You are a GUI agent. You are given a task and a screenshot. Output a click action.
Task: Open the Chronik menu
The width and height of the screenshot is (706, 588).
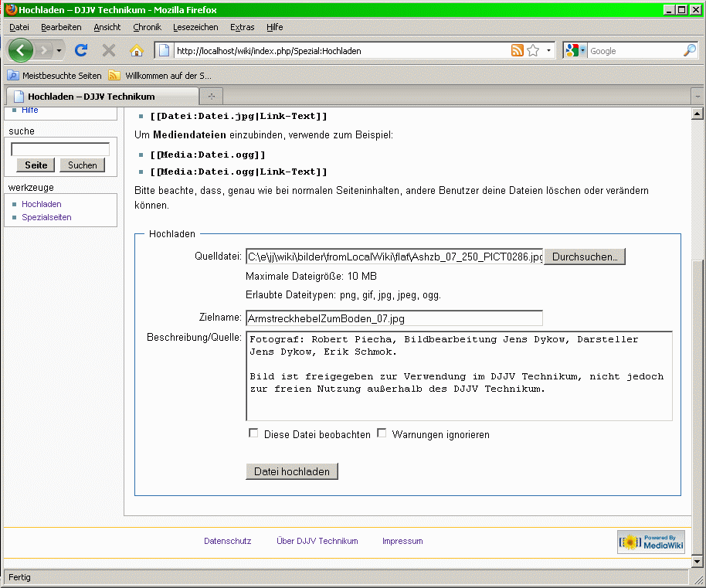tap(147, 27)
